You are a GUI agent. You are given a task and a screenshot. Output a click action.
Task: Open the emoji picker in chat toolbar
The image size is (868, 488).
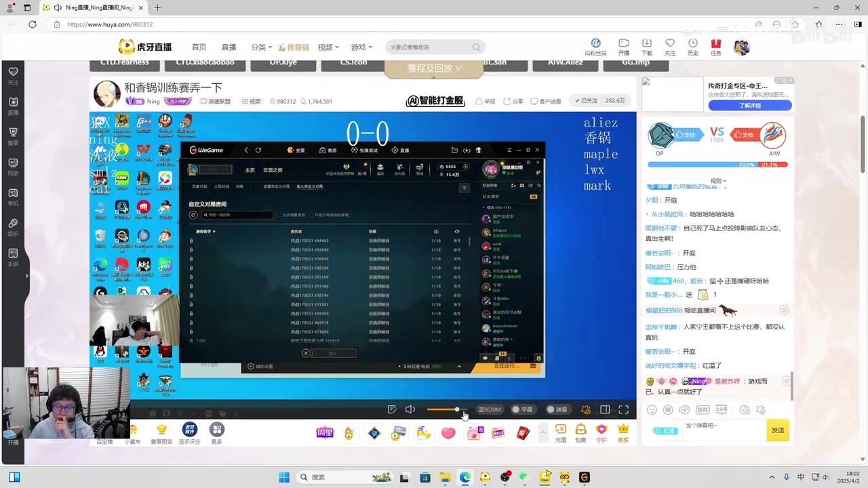pos(652,409)
